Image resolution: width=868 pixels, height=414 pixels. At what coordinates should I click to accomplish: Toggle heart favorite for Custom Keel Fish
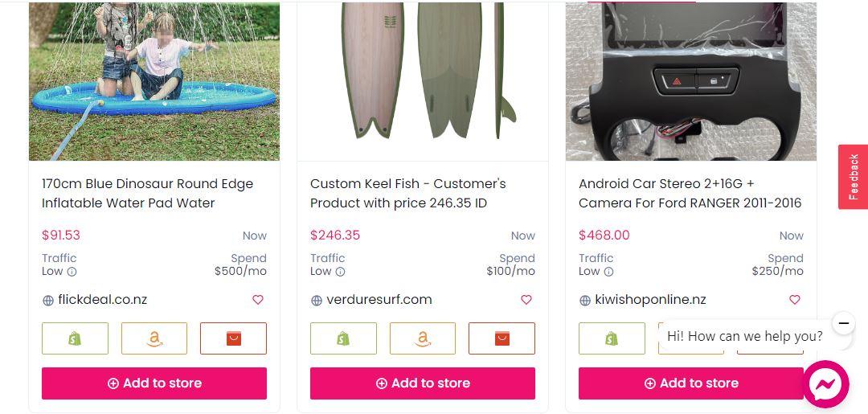click(x=526, y=299)
